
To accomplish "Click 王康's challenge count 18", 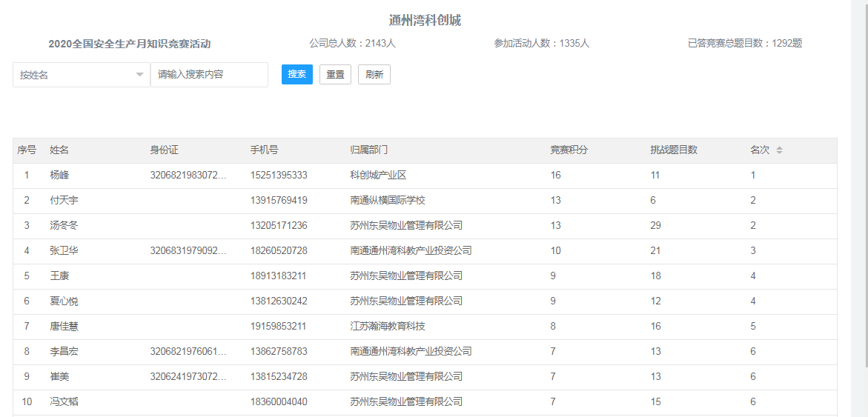I will tap(656, 276).
